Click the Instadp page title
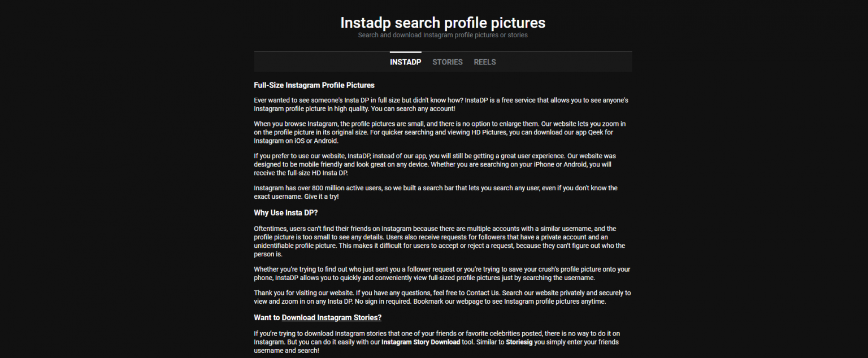Screen dimensions: 868x358 tap(442, 23)
